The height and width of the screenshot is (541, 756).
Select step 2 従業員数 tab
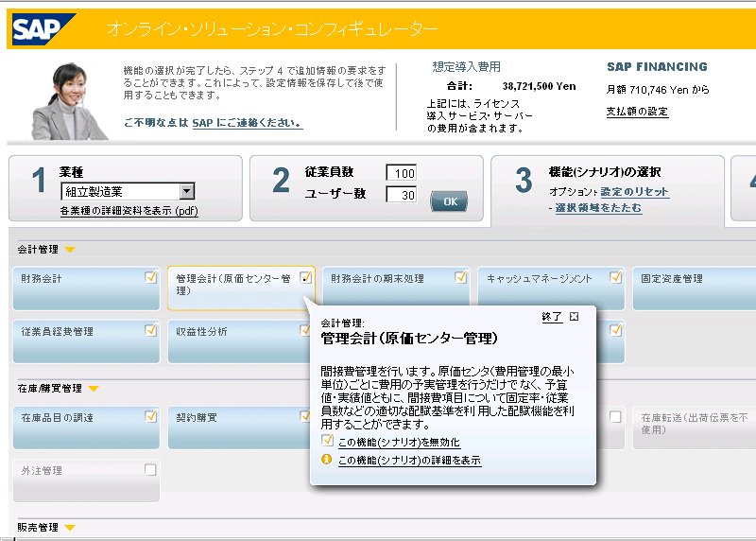(x=367, y=188)
